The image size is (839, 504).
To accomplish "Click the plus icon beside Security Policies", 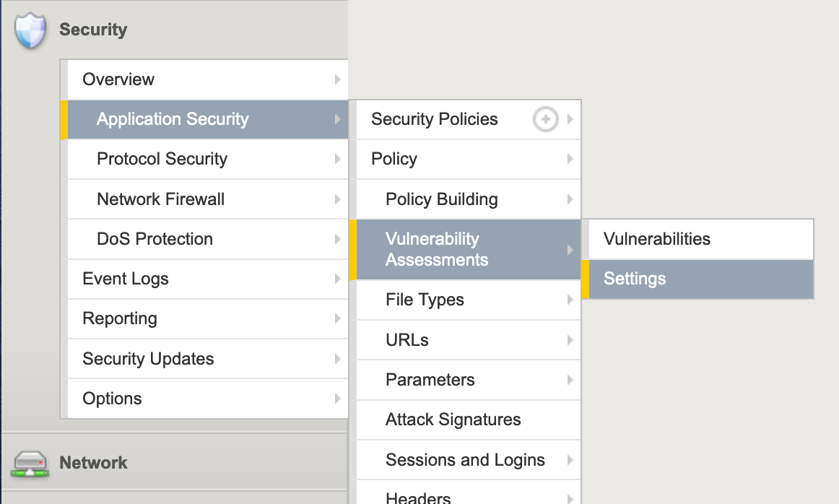I will click(545, 119).
